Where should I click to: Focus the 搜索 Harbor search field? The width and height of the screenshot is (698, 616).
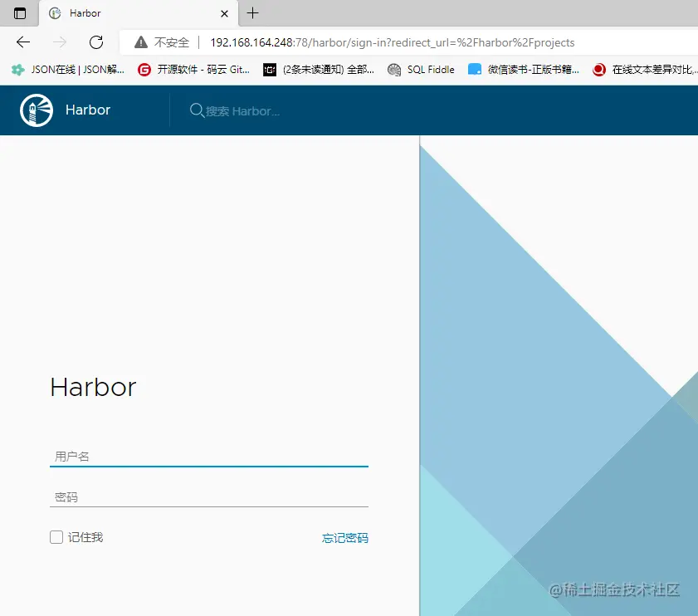242,111
